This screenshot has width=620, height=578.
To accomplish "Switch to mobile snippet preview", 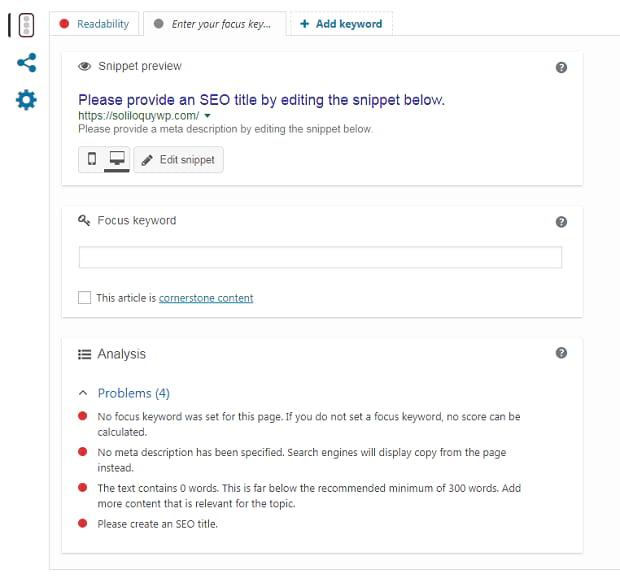I will coord(92,159).
